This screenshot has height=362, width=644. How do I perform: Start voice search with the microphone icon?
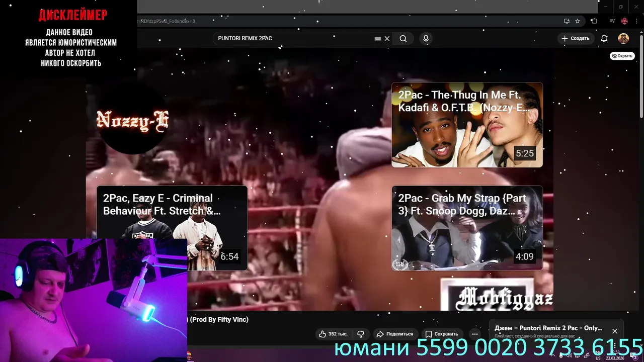click(x=426, y=39)
